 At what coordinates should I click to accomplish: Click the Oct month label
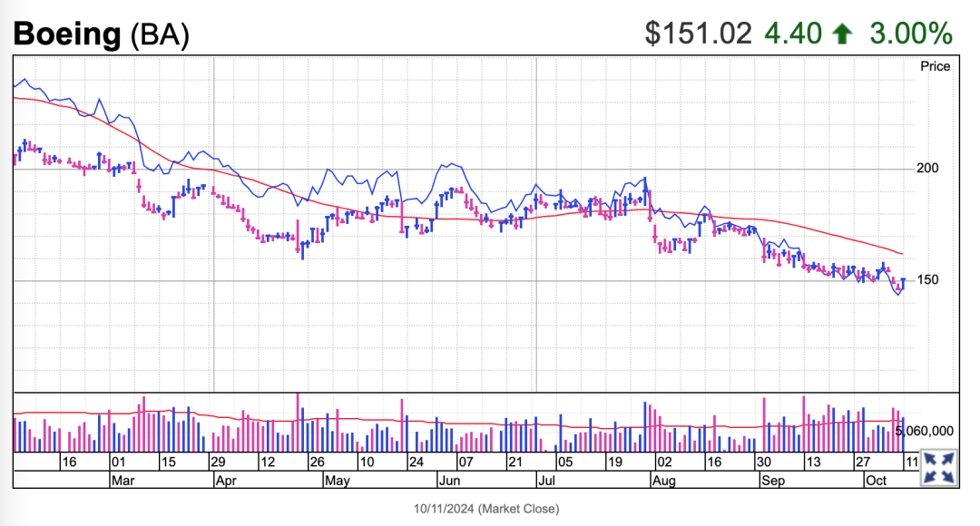(x=877, y=481)
